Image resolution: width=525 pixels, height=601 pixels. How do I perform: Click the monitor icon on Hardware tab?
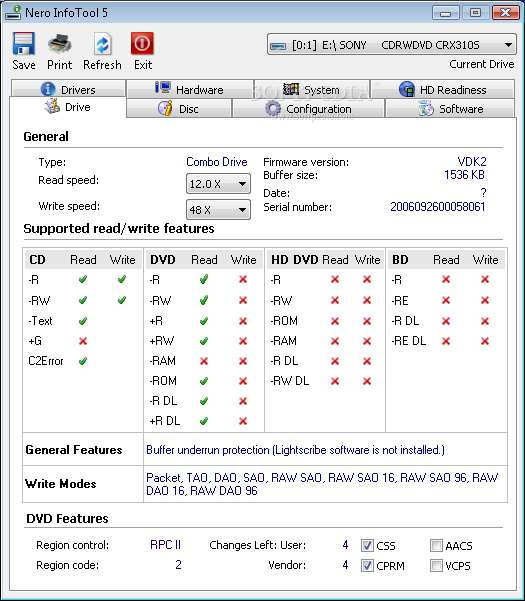pos(163,88)
